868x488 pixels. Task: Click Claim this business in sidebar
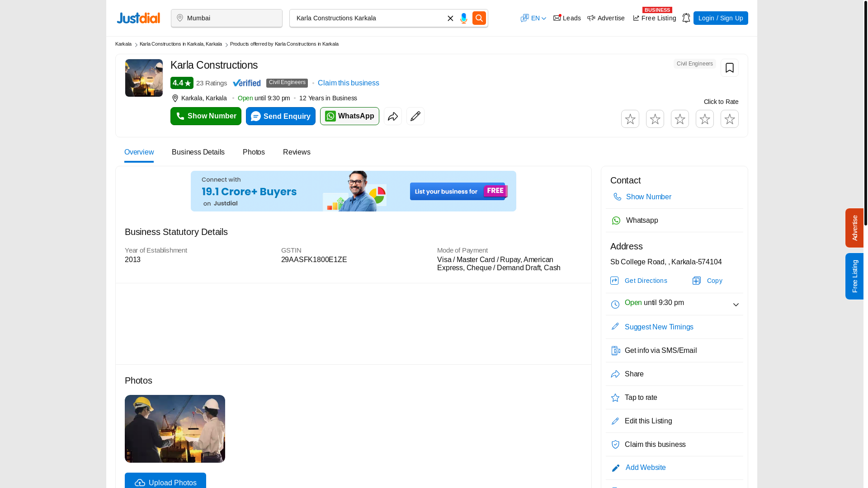(655, 445)
